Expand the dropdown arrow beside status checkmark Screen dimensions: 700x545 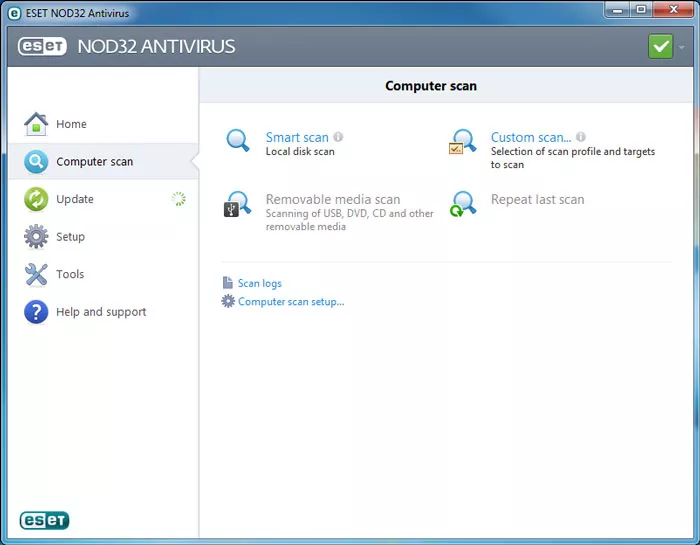(681, 47)
